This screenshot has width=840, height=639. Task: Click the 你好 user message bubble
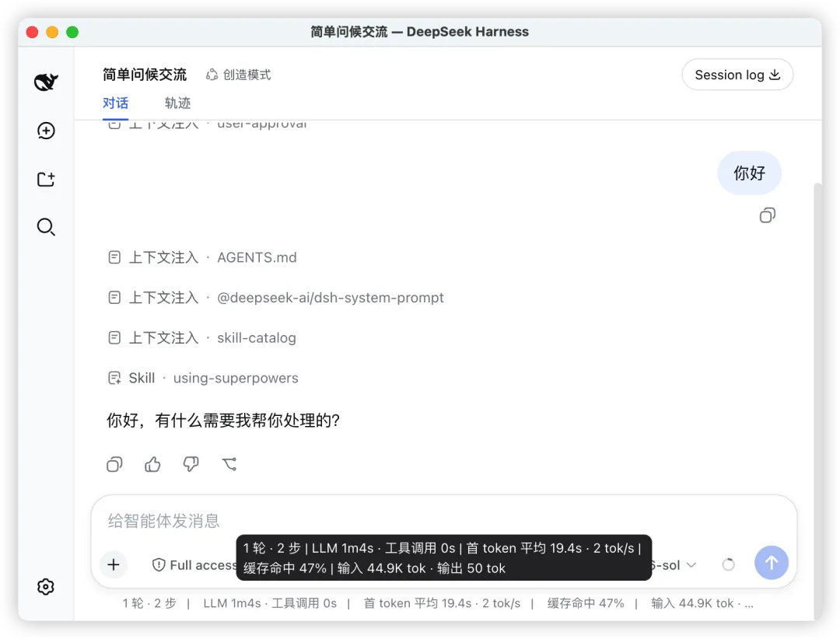pyautogui.click(x=750, y=173)
